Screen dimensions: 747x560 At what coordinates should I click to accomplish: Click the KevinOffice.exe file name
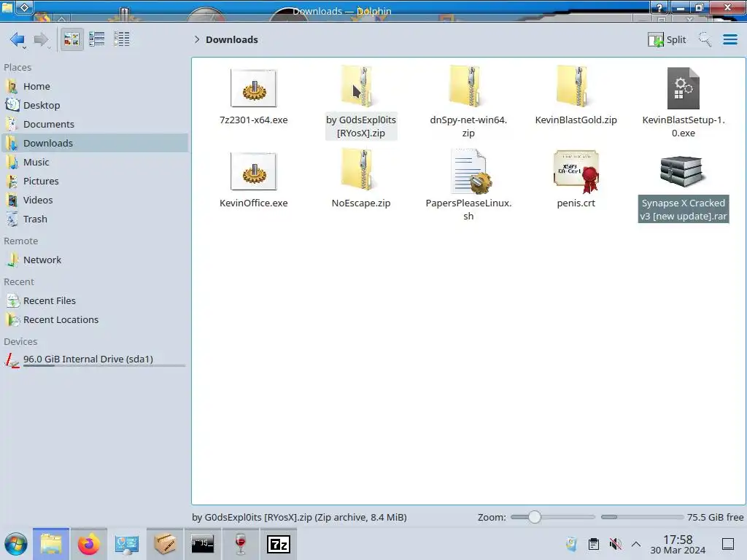tap(253, 203)
